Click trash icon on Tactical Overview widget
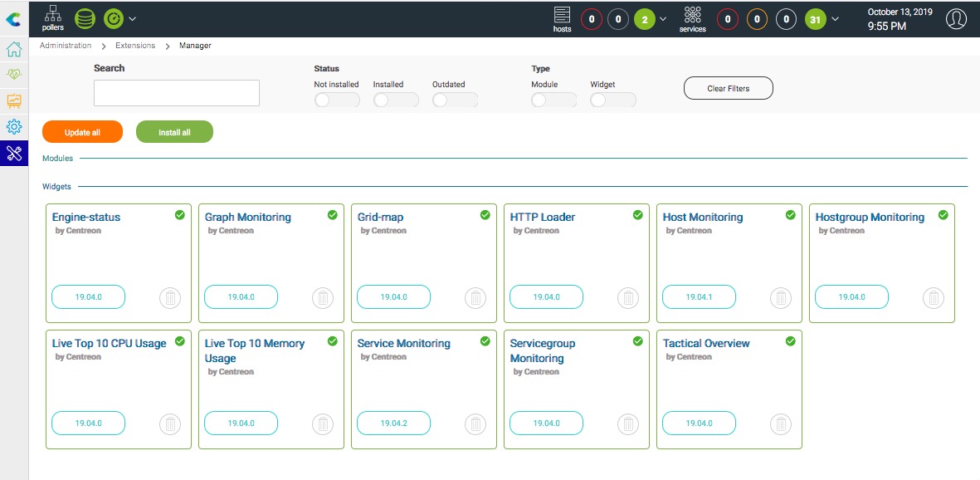The height and width of the screenshot is (480, 980). (780, 424)
